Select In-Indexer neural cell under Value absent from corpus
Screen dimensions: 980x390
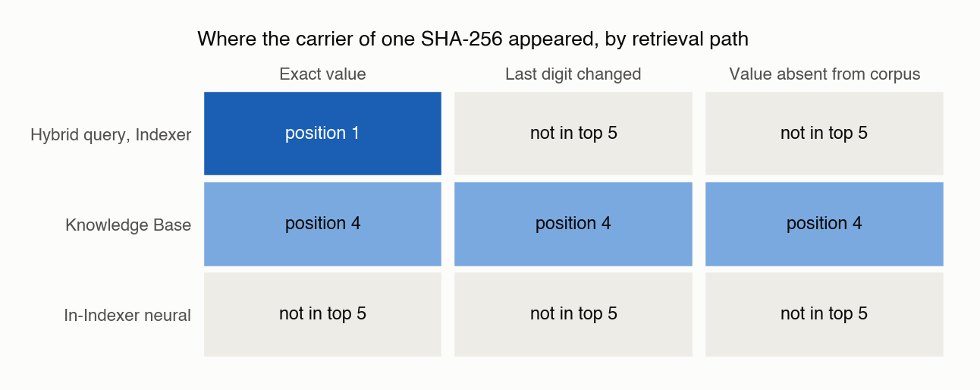(x=825, y=314)
